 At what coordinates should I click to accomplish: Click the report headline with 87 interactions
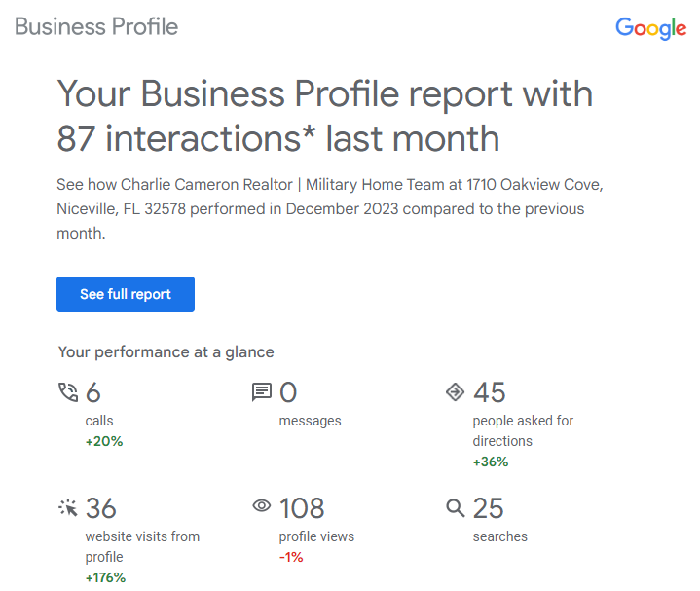[x=324, y=116]
